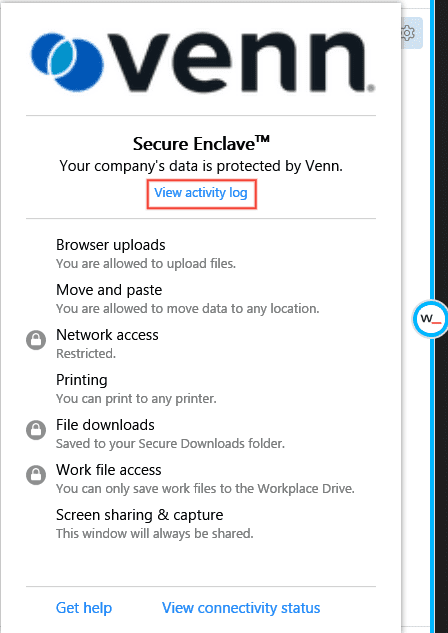The width and height of the screenshot is (448, 633).
Task: Click 'This window will always be shared' text
Action: (x=155, y=534)
